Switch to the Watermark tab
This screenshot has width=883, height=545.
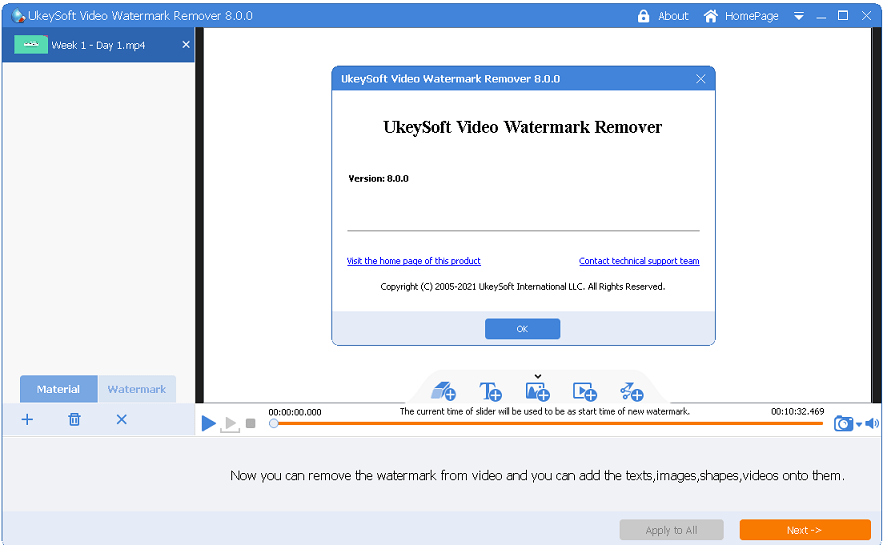137,389
